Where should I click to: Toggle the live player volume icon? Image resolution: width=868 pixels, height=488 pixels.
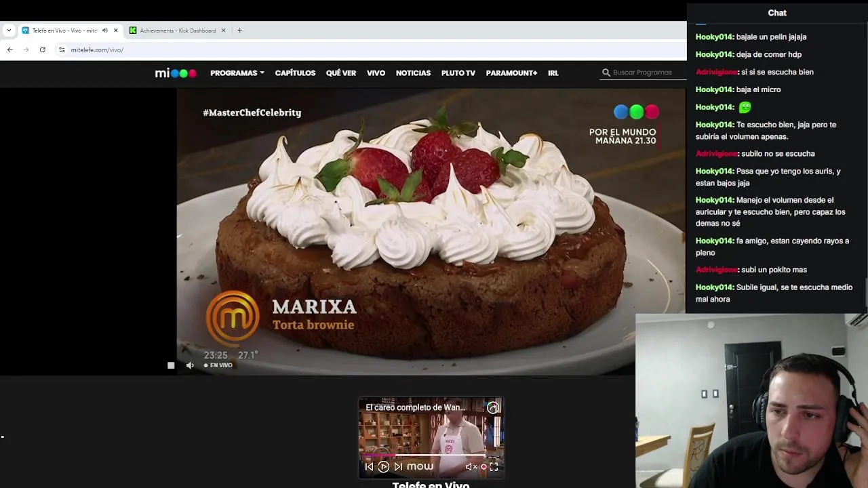coord(190,365)
